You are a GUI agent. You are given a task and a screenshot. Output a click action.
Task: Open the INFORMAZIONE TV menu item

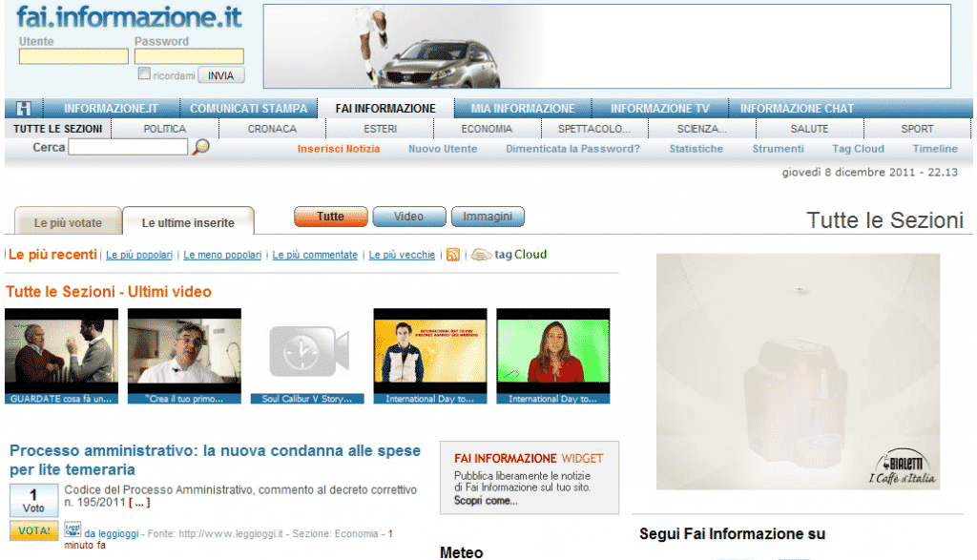click(x=660, y=109)
